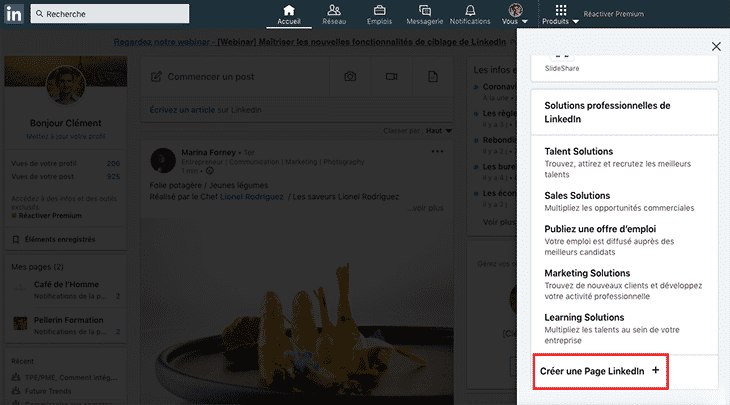Click the camera photo icon

pos(350,76)
